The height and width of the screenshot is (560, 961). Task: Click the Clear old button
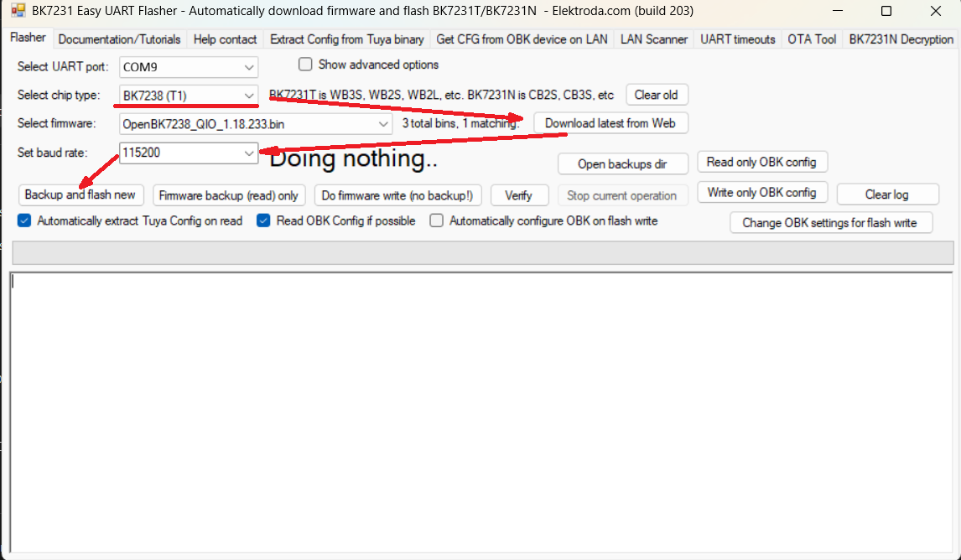(x=657, y=95)
